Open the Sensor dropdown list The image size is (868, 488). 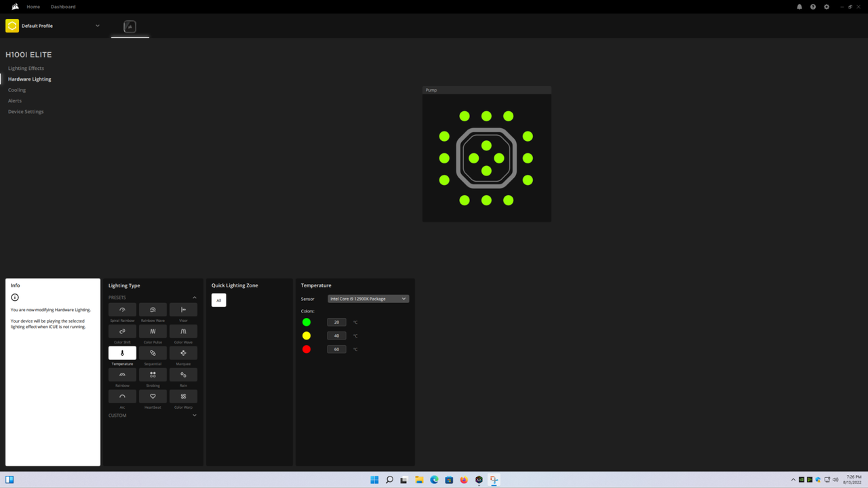pyautogui.click(x=368, y=299)
